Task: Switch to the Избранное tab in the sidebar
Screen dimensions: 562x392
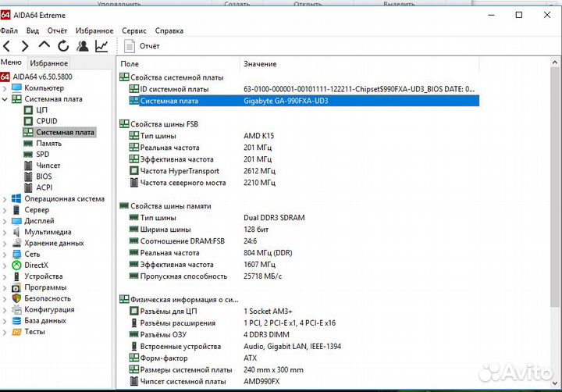Action: tap(48, 63)
